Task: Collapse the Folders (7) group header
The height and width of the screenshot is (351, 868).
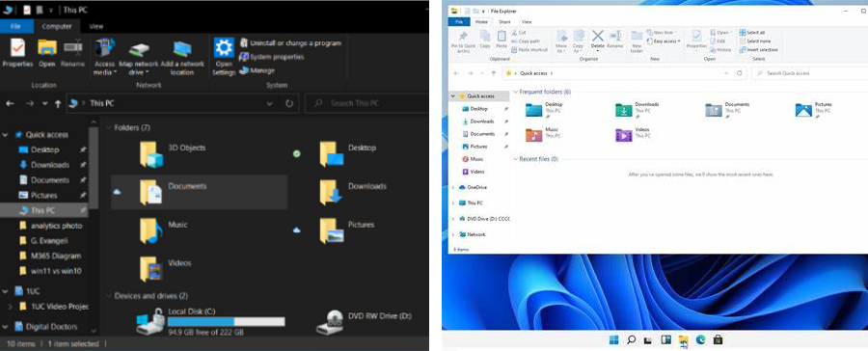Action: (108, 128)
